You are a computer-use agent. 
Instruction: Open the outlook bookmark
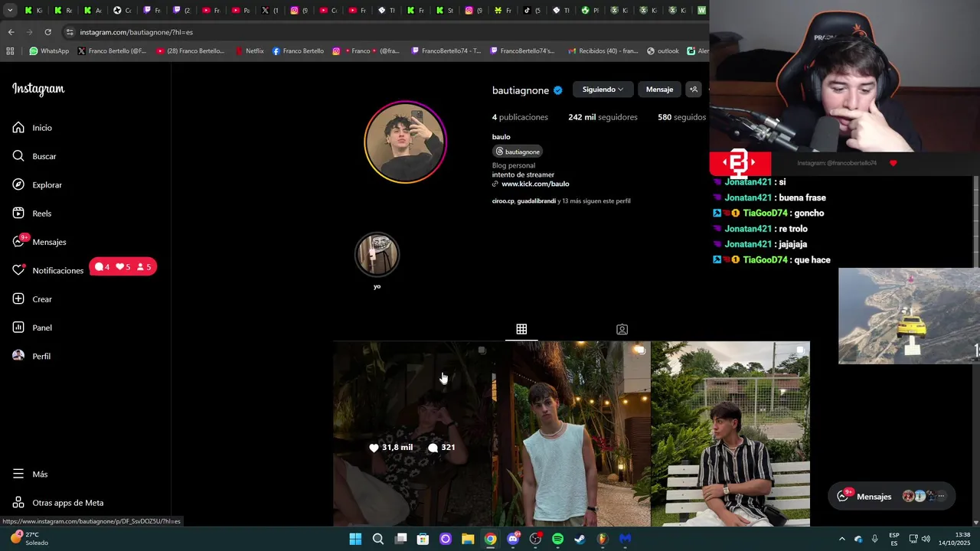tap(663, 51)
